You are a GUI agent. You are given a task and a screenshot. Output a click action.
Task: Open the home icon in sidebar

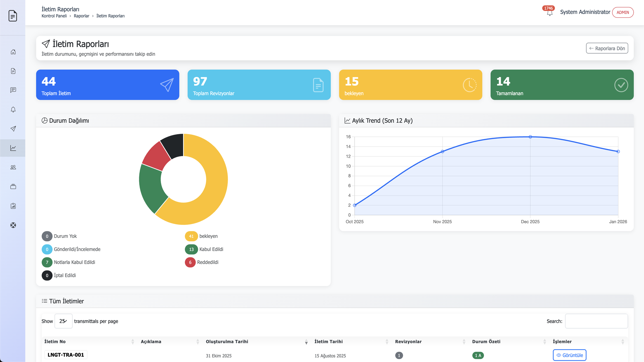(x=13, y=52)
